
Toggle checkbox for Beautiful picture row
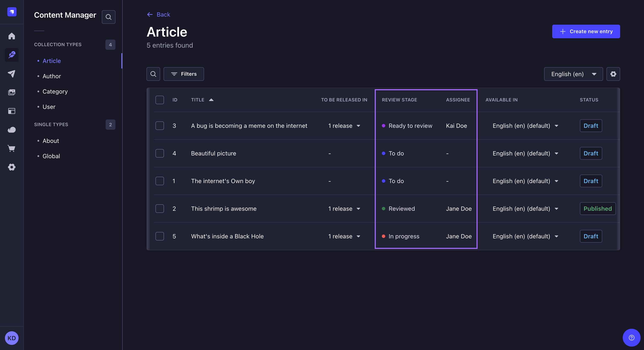point(159,153)
